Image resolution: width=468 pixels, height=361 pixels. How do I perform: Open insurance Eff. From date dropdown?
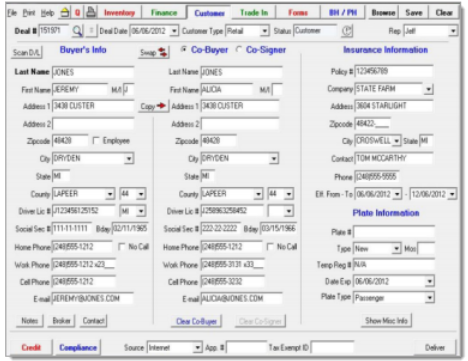[x=397, y=194]
